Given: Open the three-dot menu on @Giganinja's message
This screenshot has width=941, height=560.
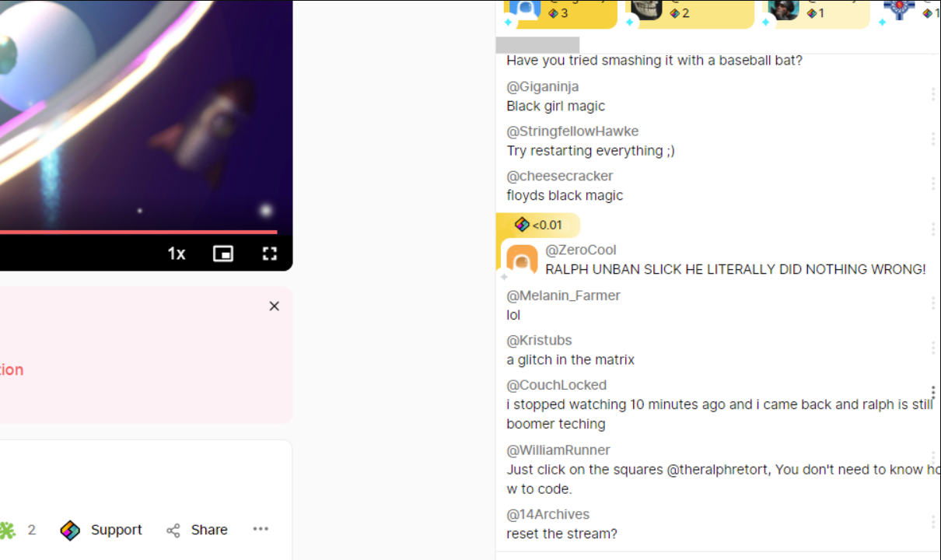Looking at the screenshot, I should pyautogui.click(x=932, y=94).
